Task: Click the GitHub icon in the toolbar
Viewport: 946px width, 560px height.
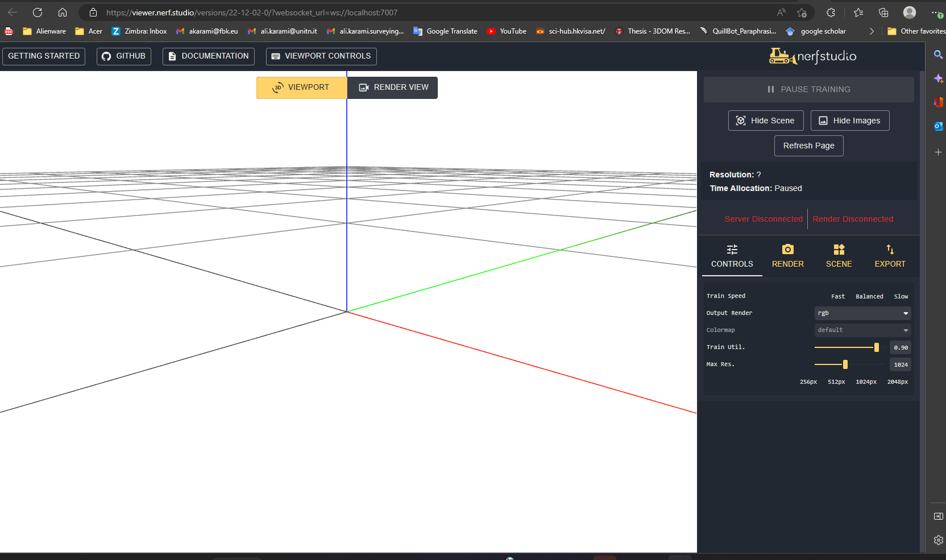Action: 106,56
